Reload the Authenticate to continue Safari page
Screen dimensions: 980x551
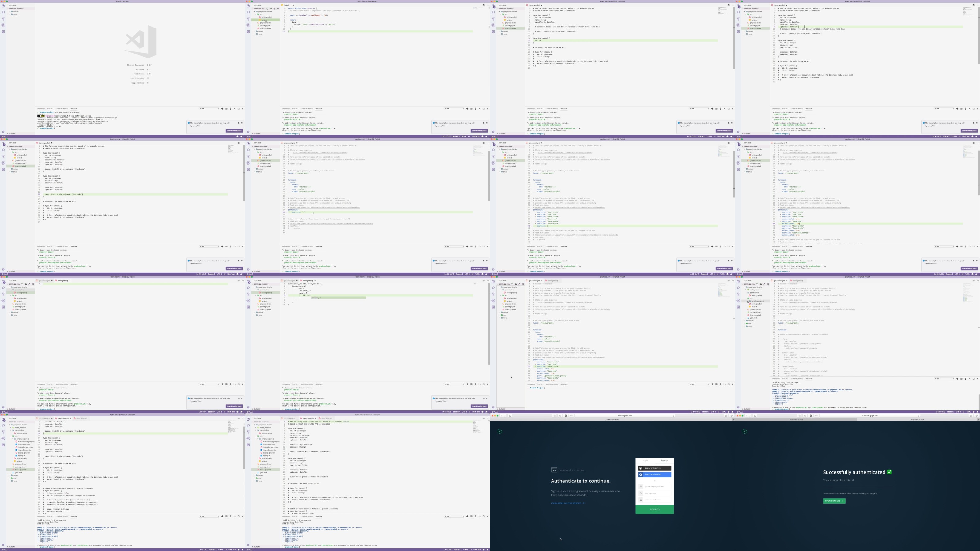(x=673, y=416)
